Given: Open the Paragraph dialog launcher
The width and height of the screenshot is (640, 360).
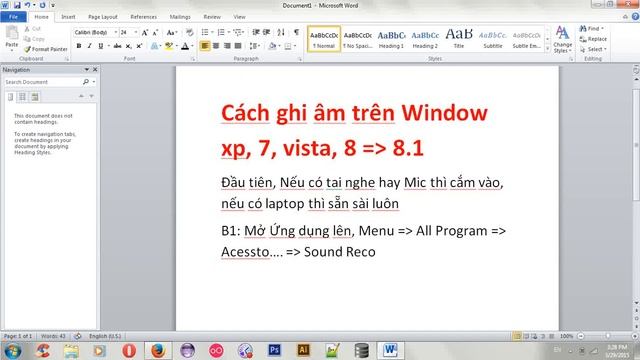Looking at the screenshot, I should 300,59.
